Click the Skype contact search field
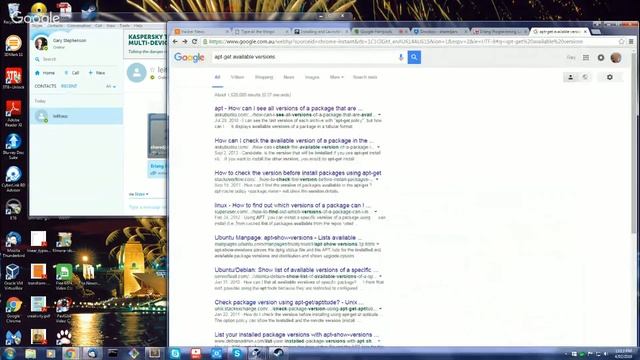The width and height of the screenshot is (640, 360). [x=76, y=59]
